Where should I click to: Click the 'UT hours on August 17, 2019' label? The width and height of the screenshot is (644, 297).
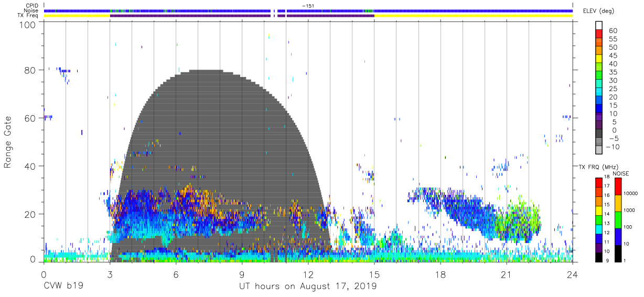[x=308, y=287]
